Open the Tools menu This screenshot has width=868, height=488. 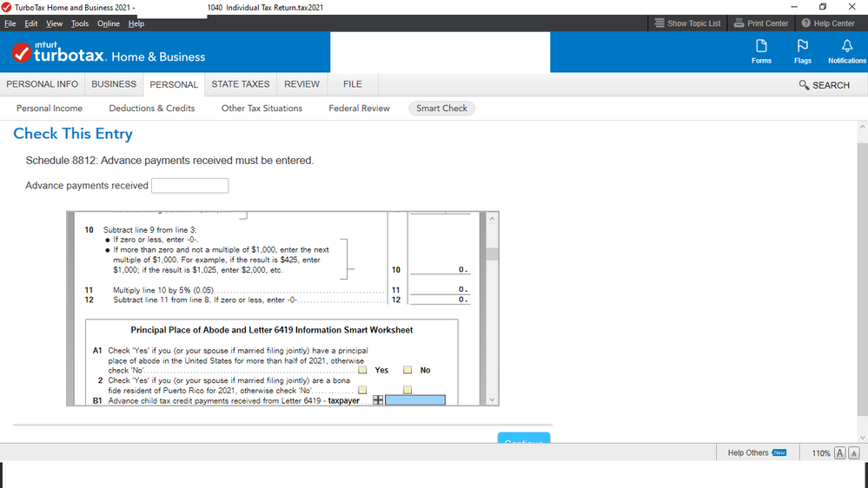tap(80, 23)
